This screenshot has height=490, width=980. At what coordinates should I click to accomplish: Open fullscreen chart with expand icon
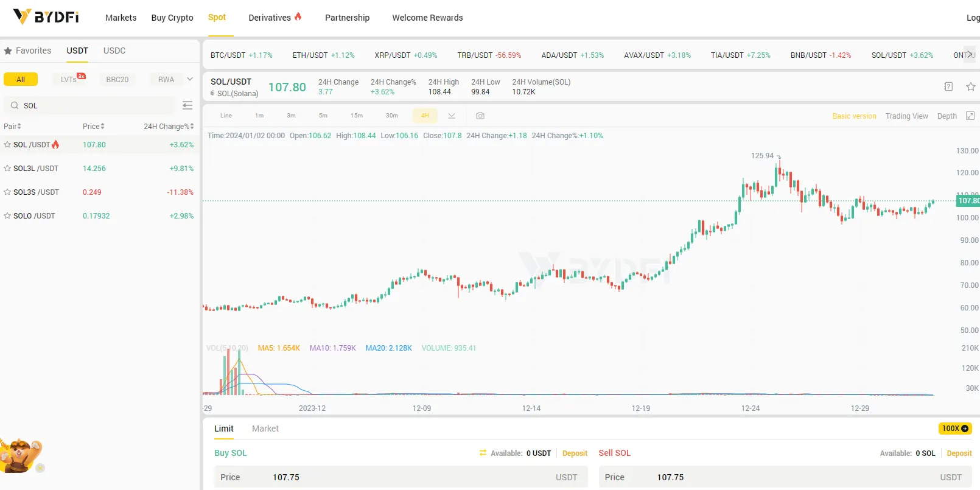[x=970, y=116]
